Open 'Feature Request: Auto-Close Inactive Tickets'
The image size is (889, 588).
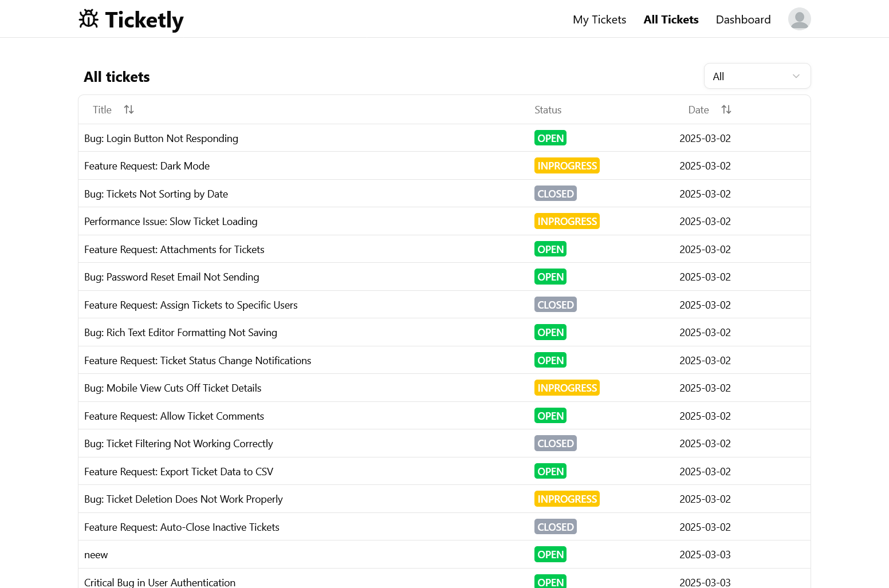coord(182,527)
